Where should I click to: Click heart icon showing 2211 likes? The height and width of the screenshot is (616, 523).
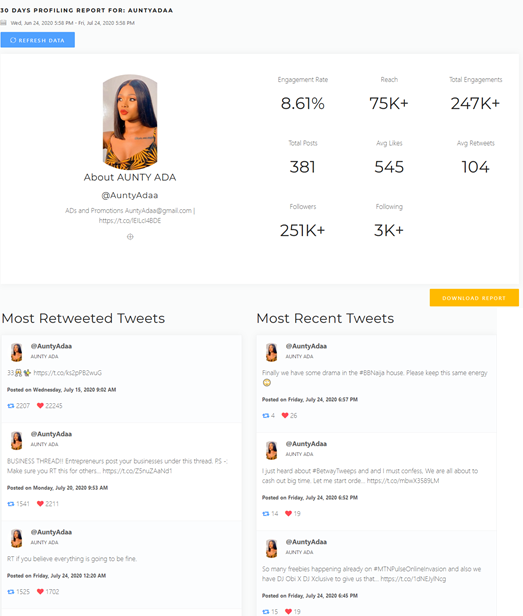40,504
